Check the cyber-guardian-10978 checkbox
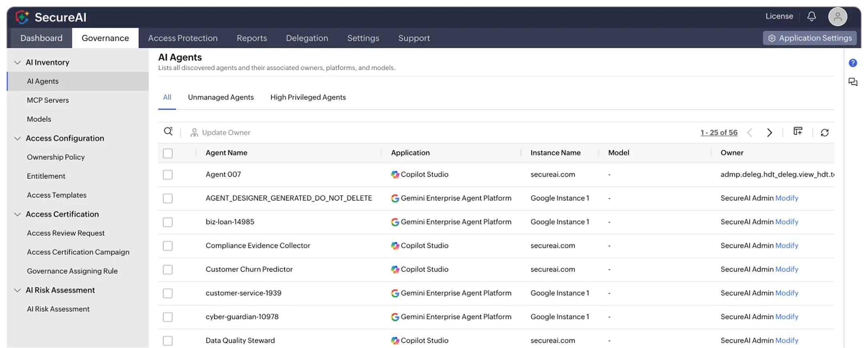The height and width of the screenshot is (348, 868). [168, 317]
